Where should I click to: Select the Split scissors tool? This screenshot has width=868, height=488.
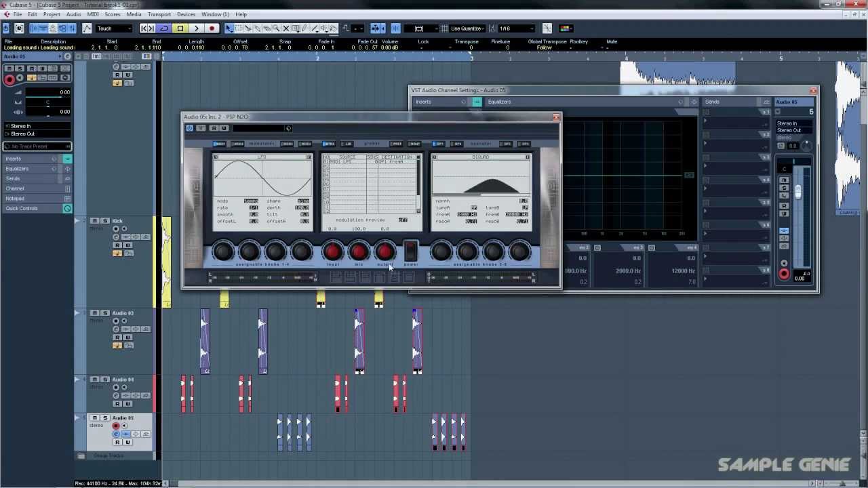click(248, 28)
